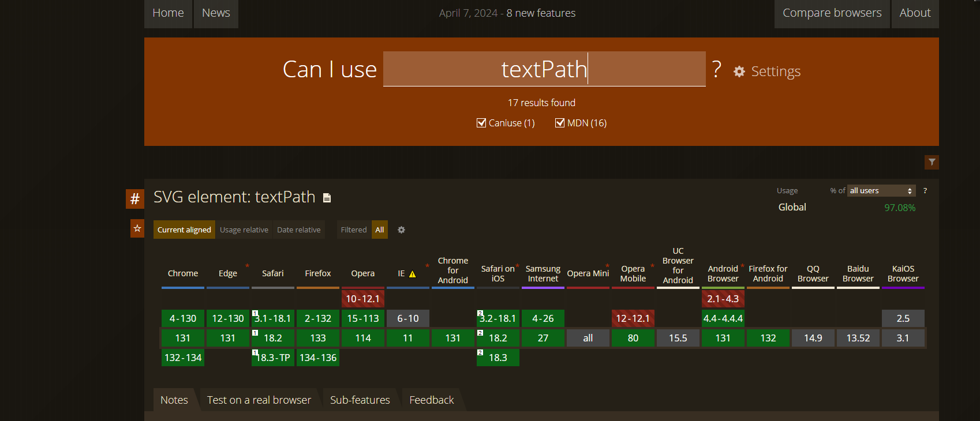Click the Safari 18.3-TP support cell
The image size is (980, 421).
point(273,358)
